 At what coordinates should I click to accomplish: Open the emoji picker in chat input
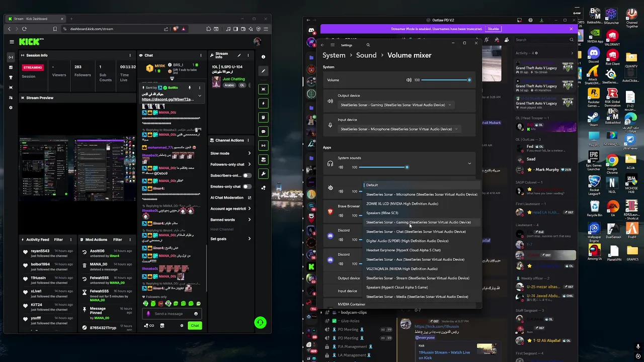pos(196,314)
